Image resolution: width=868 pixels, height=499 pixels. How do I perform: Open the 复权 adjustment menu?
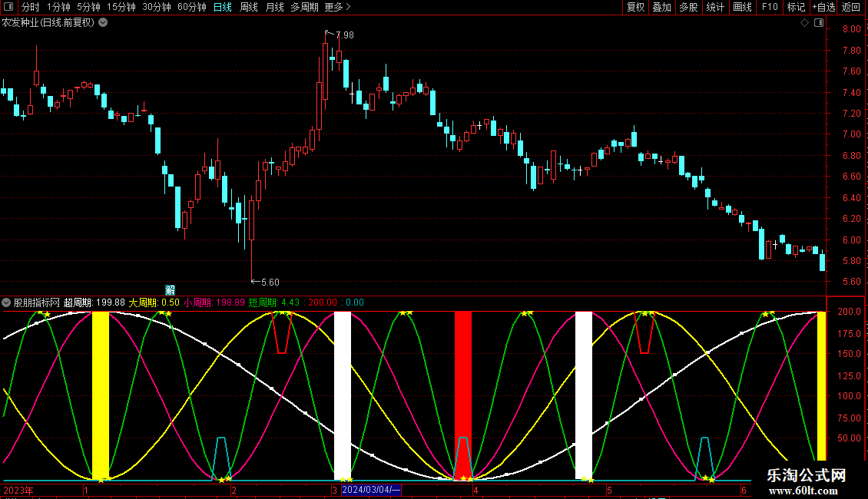(635, 7)
